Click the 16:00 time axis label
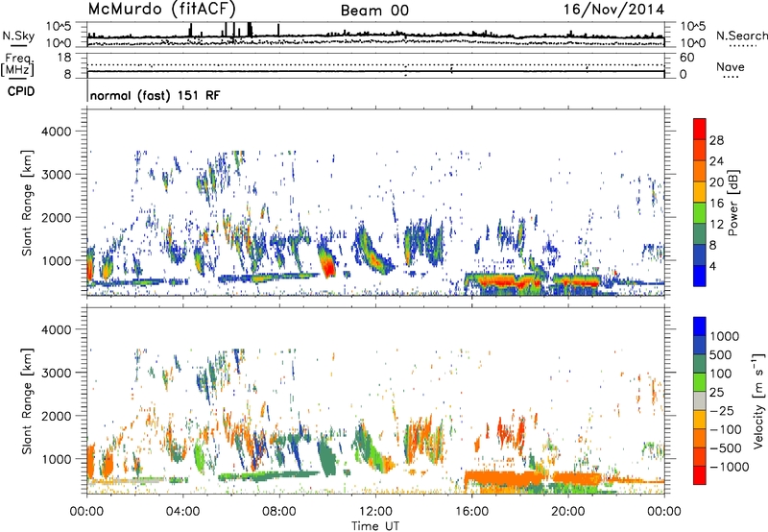The image size is (768, 532). (x=471, y=512)
